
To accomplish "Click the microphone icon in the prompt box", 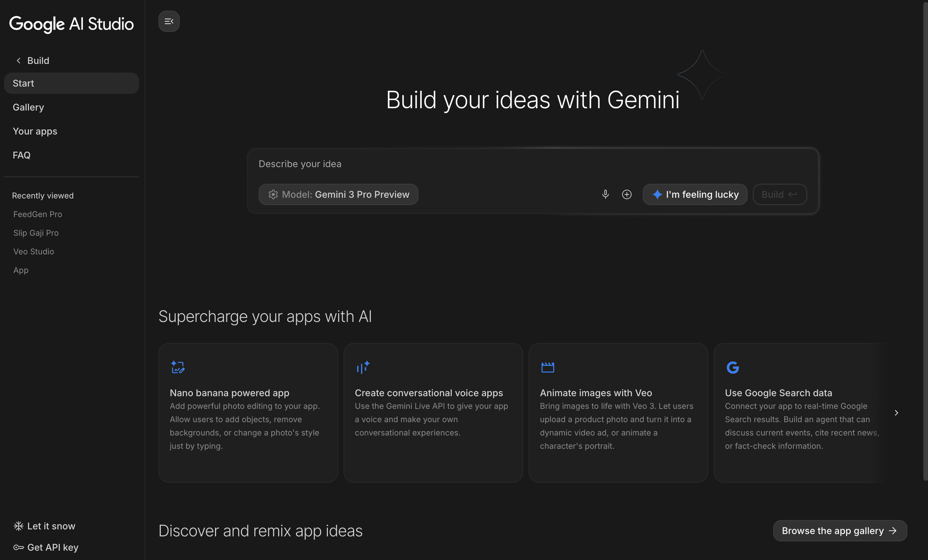I will pyautogui.click(x=605, y=194).
